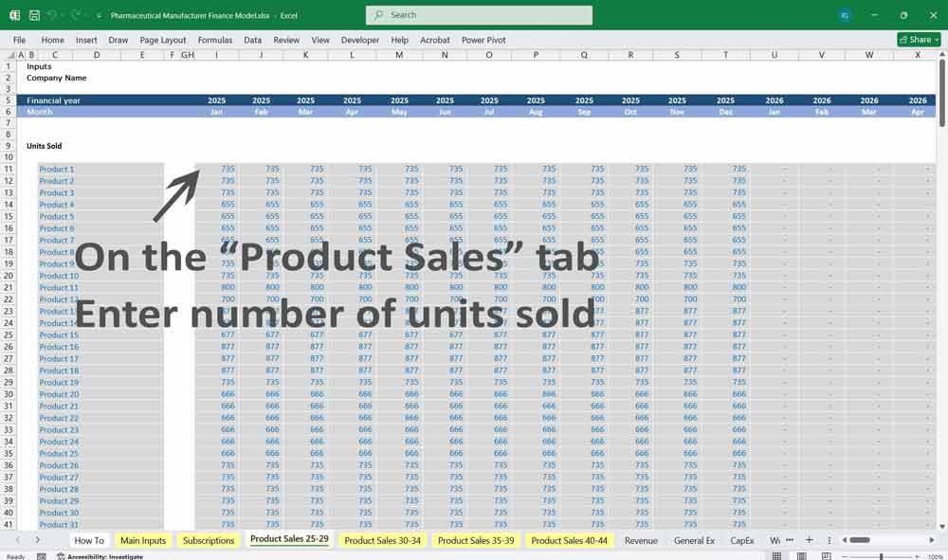Click the Undo arrow icon

click(53, 15)
